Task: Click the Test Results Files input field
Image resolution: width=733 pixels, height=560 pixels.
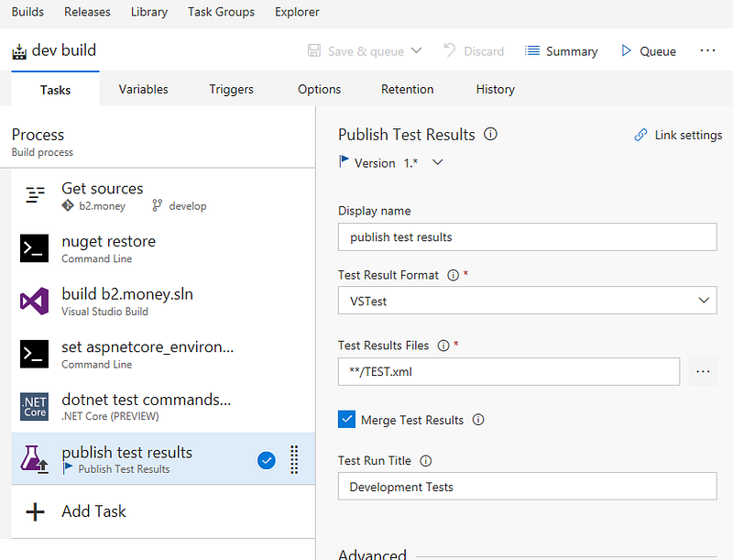Action: tap(509, 371)
